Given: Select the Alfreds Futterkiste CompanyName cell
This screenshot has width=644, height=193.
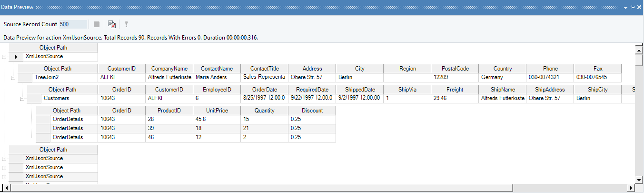Looking at the screenshot, I should (169, 77).
